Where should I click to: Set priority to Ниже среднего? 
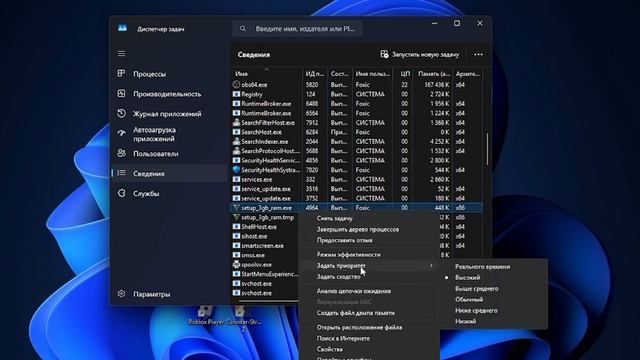(x=493, y=311)
